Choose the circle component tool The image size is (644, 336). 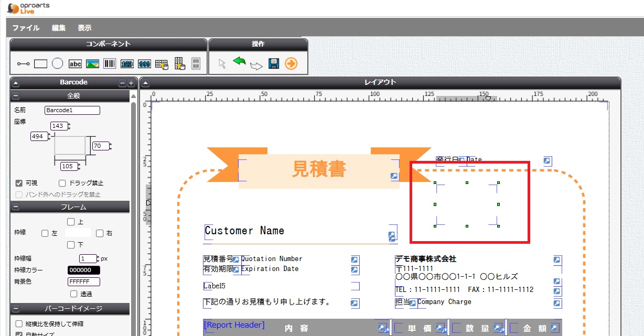tap(58, 64)
